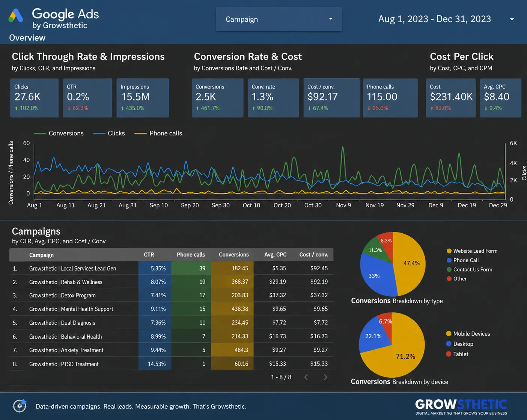
Task: Click the target icon in footer
Action: (x=20, y=405)
